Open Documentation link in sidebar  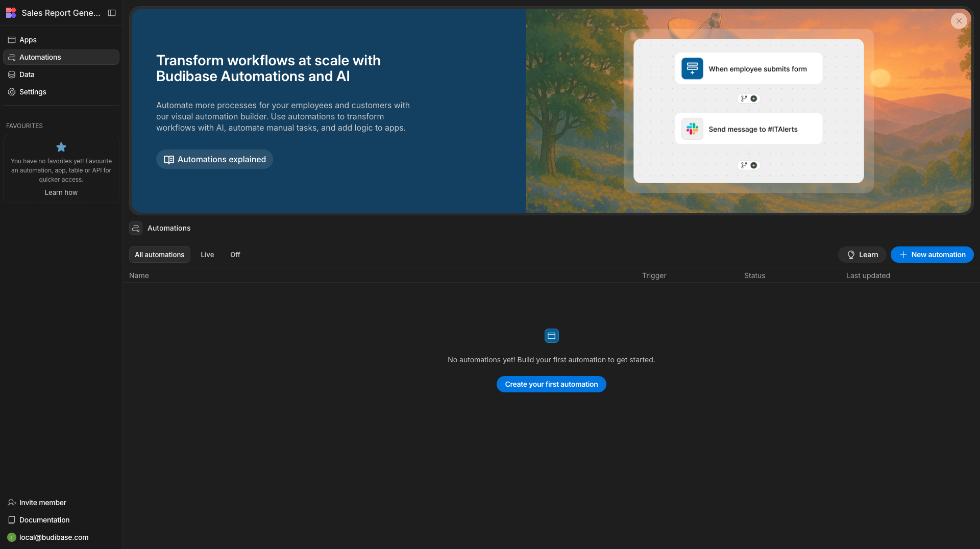[61, 520]
